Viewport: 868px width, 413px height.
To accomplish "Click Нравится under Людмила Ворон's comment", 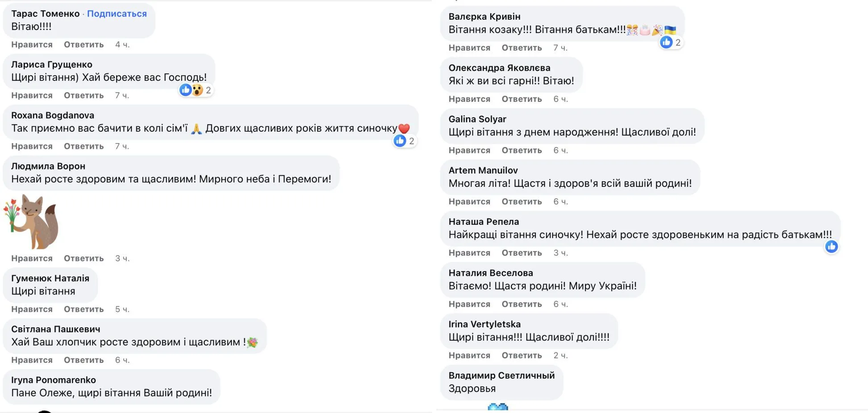I will [x=31, y=258].
